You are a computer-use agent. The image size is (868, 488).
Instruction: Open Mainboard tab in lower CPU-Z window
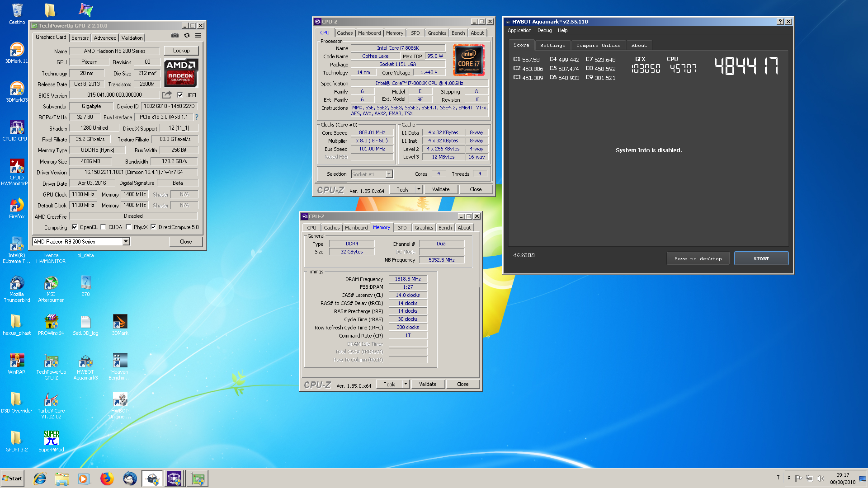click(x=356, y=228)
